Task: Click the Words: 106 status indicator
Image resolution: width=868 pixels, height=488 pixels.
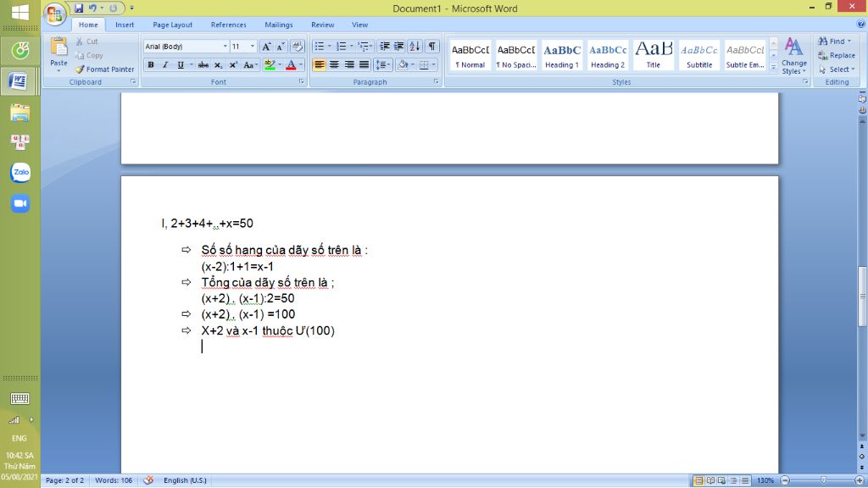Action: tap(114, 480)
